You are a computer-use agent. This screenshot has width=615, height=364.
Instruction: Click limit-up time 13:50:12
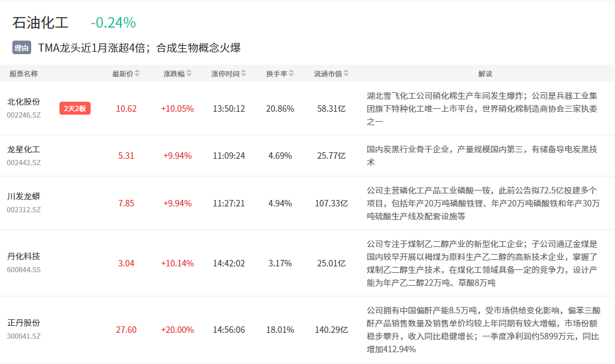pos(229,109)
